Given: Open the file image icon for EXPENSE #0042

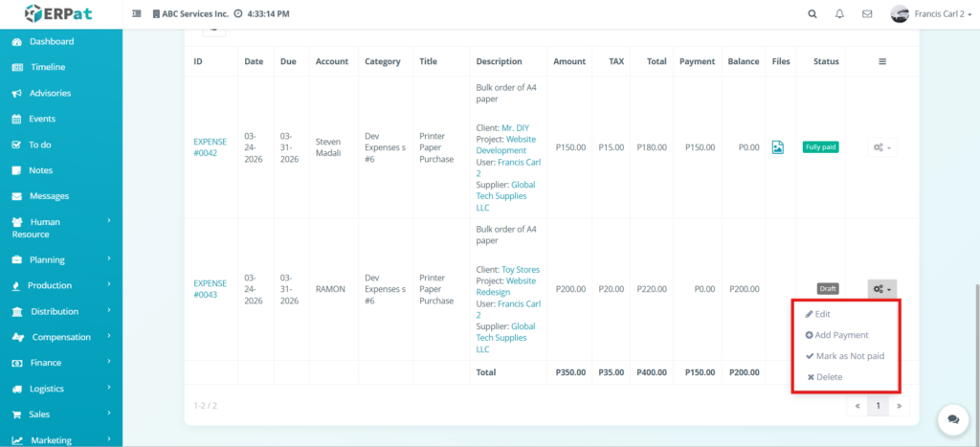Looking at the screenshot, I should pyautogui.click(x=778, y=147).
